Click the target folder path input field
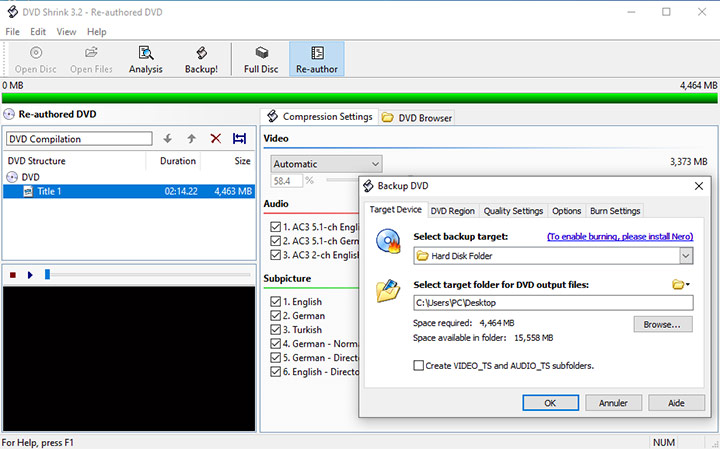 [x=551, y=302]
